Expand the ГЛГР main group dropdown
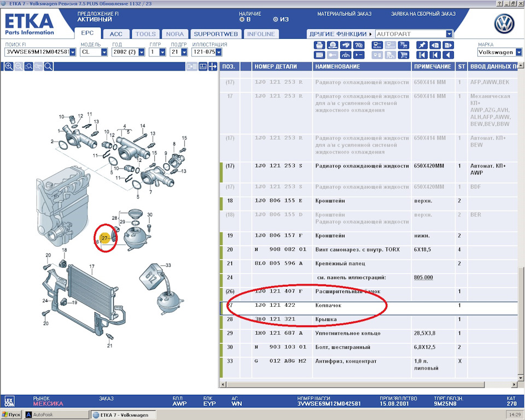525x420 pixels. (x=163, y=52)
